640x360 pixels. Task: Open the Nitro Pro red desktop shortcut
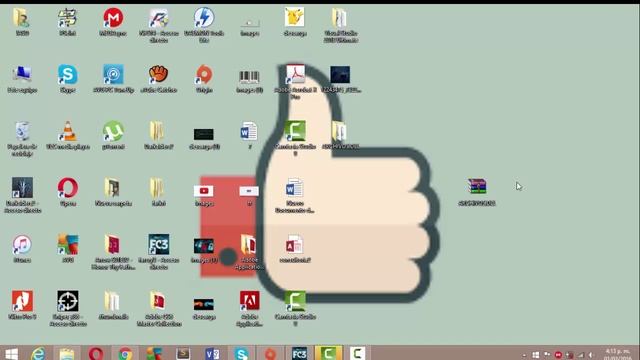click(22, 302)
